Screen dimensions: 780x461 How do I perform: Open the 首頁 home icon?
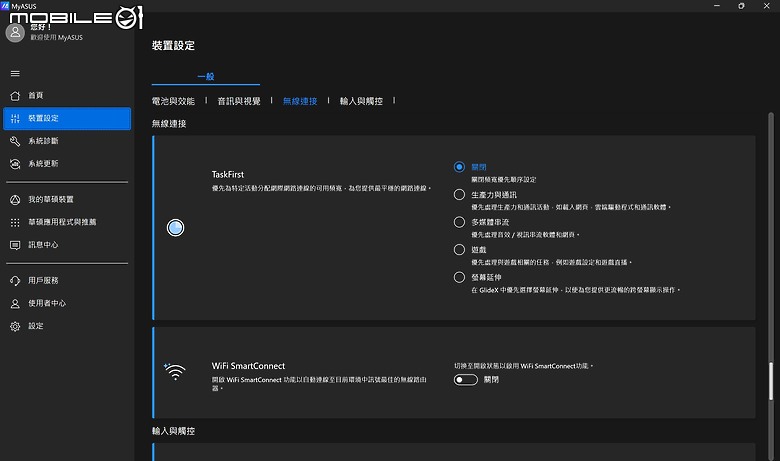point(15,95)
